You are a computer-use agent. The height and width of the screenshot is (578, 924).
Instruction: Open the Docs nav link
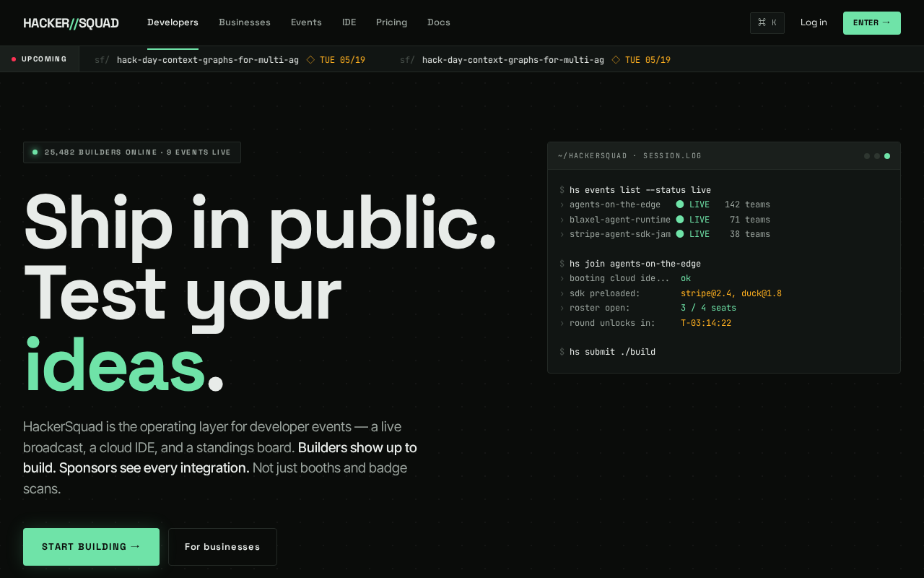(x=439, y=22)
